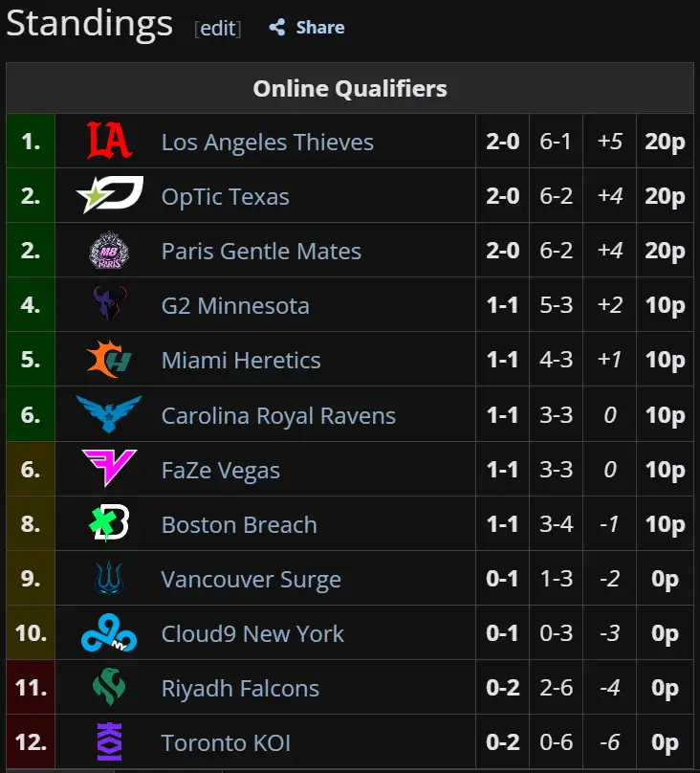Click the FaZe Vegas logo icon

(x=109, y=470)
